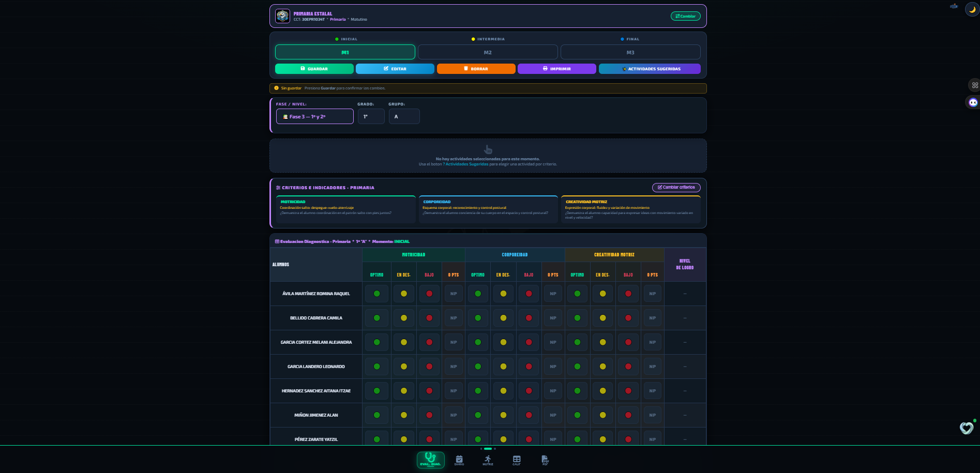
Task: Click the Imprimir button
Action: 557,69
